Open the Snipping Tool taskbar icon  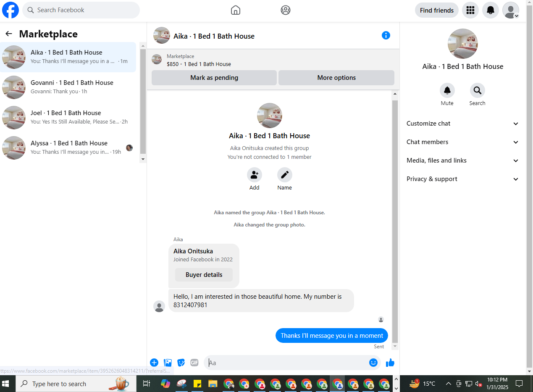coord(181,384)
